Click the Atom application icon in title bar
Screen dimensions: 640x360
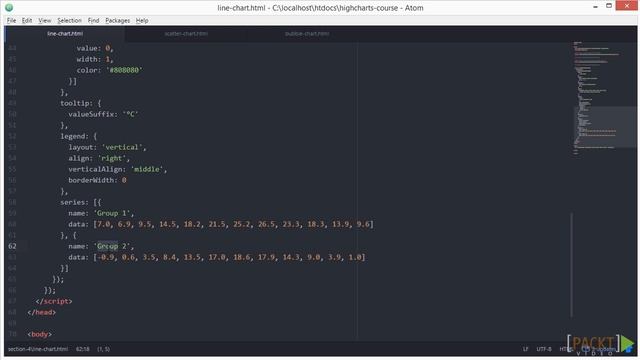click(9, 8)
